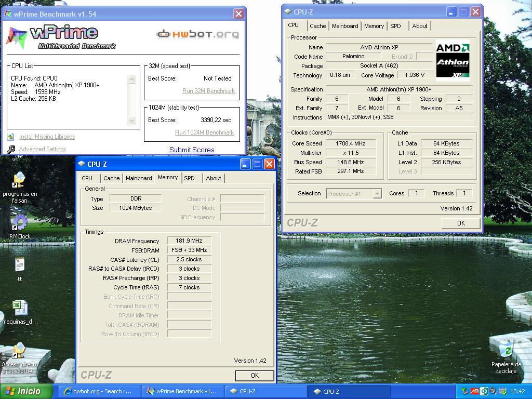
Task: Click Run 1024M Benchmark link
Action: (204, 132)
